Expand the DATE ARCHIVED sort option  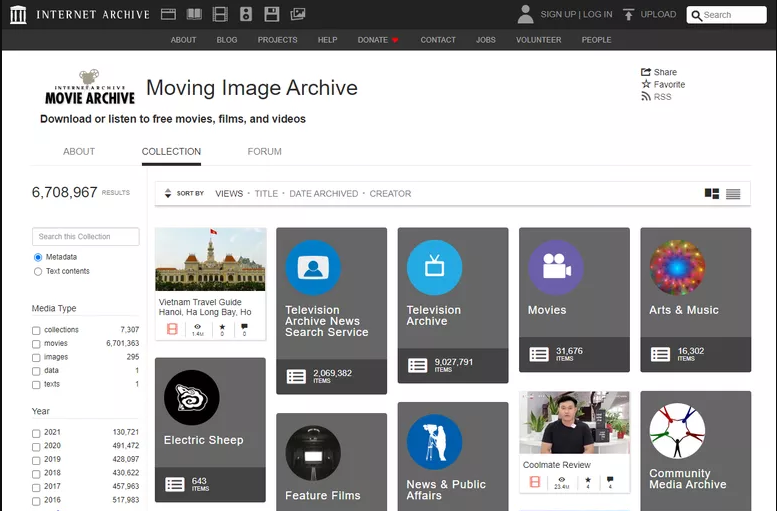[323, 194]
